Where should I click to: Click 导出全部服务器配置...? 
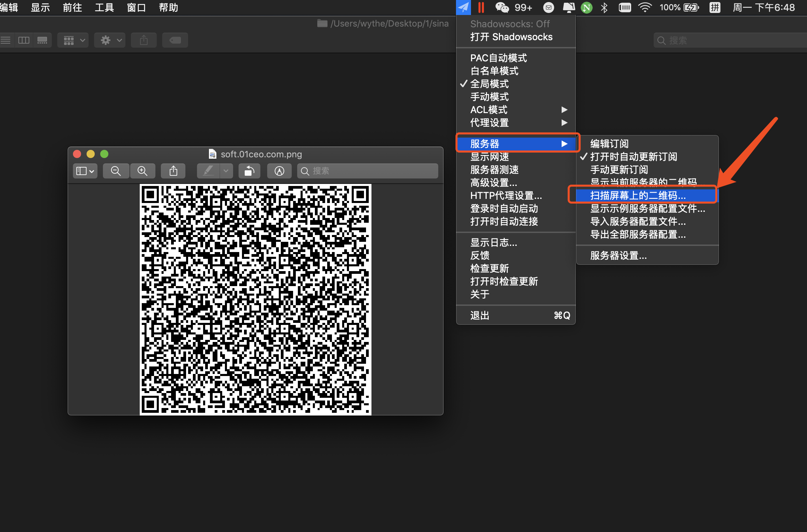(648, 234)
